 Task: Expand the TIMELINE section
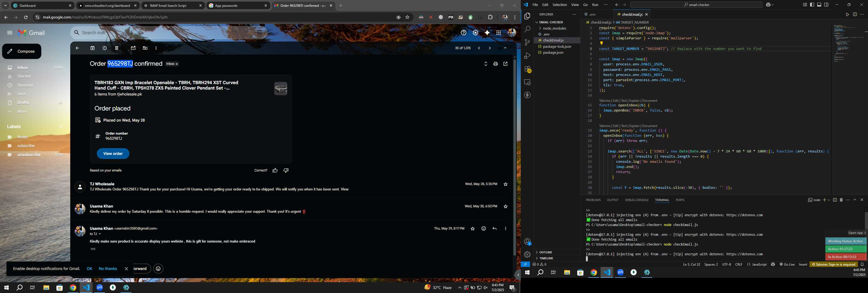pos(546,258)
